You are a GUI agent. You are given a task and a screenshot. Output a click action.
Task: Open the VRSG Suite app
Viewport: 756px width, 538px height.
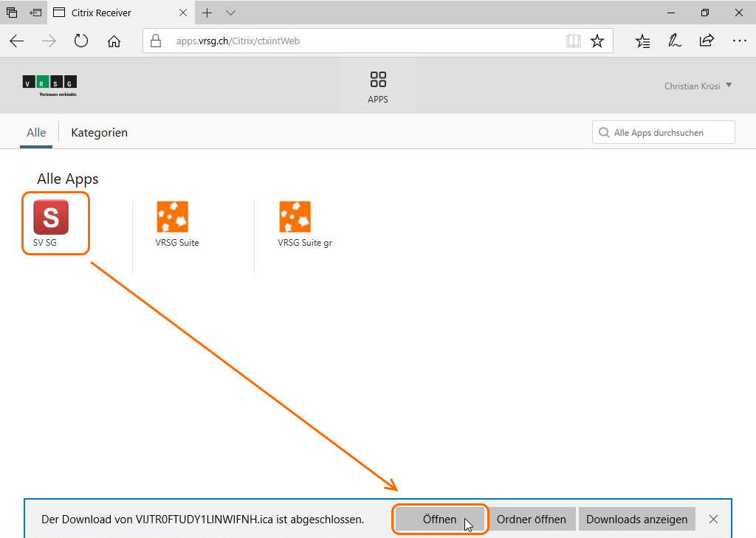[x=172, y=217]
